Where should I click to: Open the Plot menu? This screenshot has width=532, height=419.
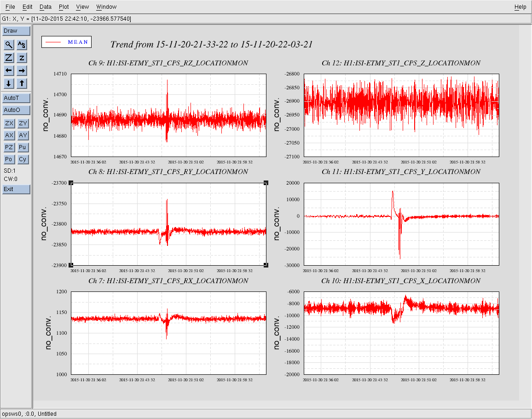(x=64, y=7)
